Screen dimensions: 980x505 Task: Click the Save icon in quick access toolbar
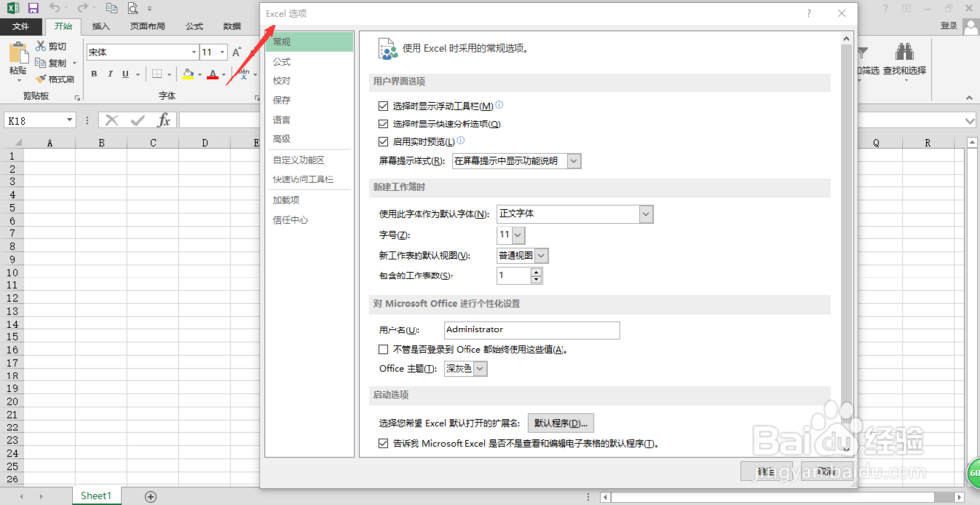33,8
